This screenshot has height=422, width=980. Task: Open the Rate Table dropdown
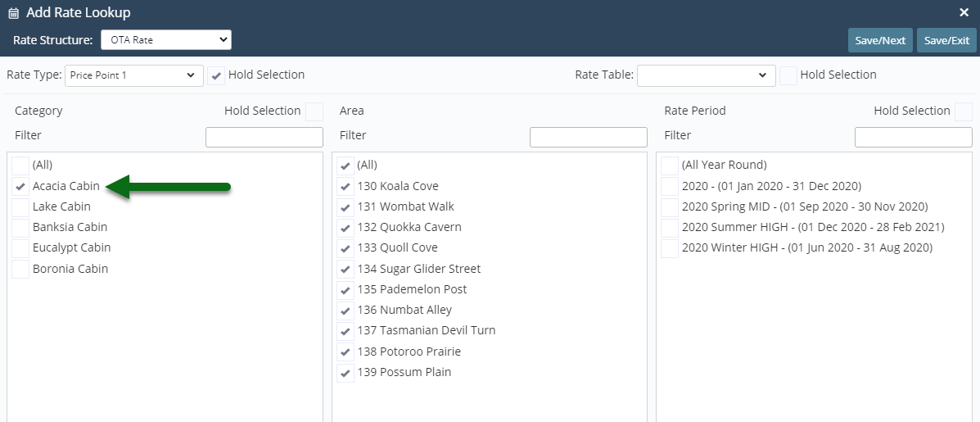(x=707, y=75)
